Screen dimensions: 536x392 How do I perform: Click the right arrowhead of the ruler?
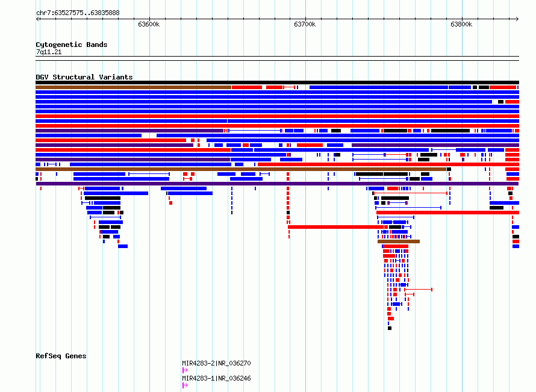(517, 19)
